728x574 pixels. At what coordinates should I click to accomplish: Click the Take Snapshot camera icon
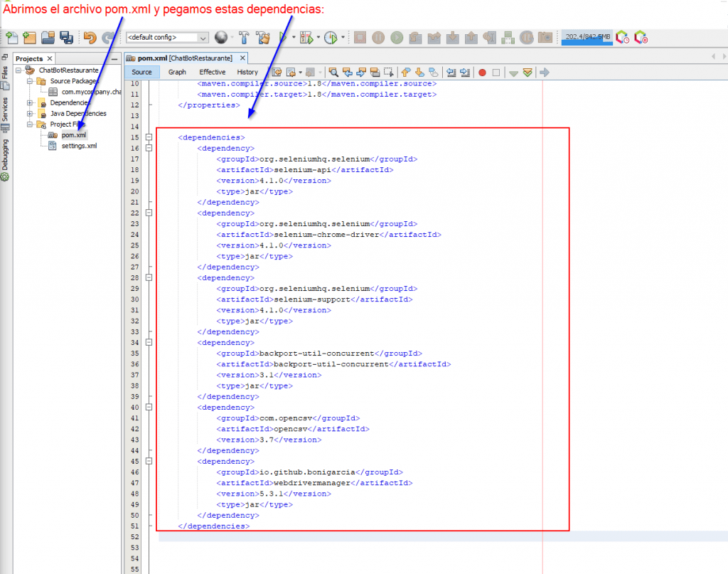545,38
